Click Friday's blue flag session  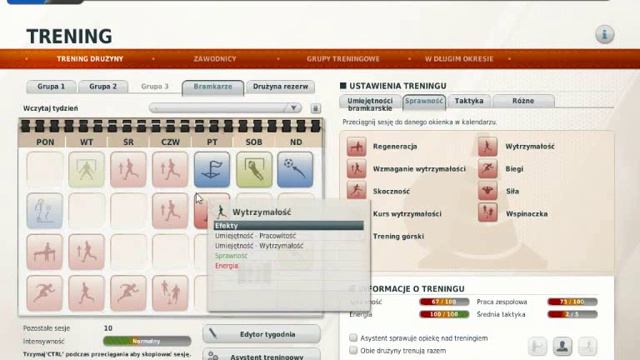pos(212,169)
